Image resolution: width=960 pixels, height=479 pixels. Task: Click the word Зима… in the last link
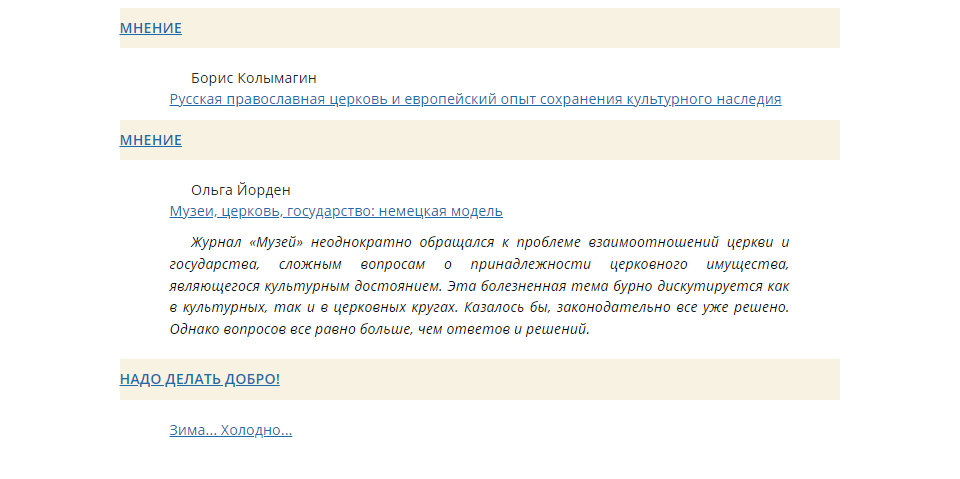(193, 430)
